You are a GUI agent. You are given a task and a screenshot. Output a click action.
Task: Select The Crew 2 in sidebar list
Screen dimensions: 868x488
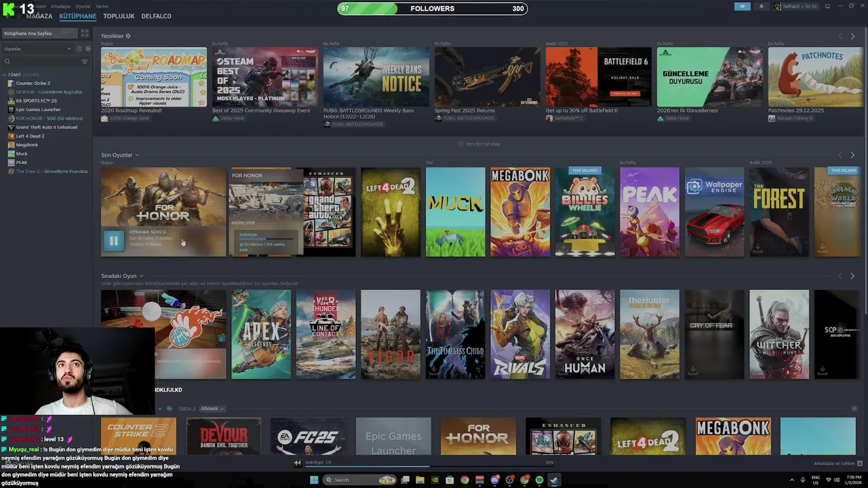(x=46, y=171)
